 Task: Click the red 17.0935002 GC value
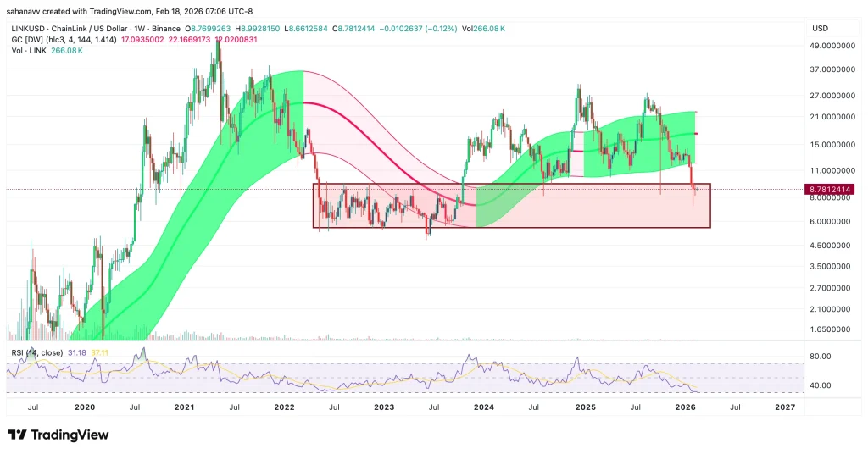coord(142,39)
